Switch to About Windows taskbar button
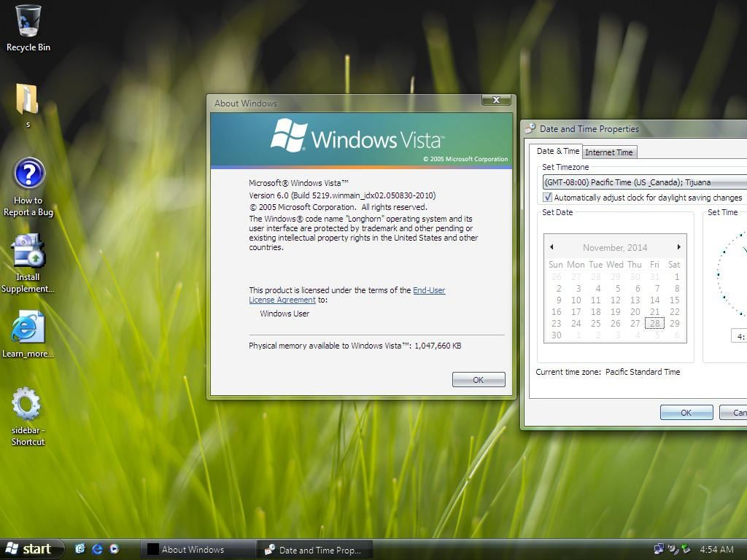Screen dimensions: 747x560 point(198,550)
